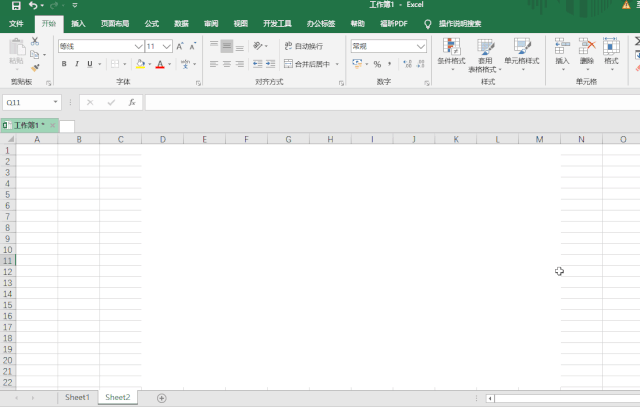Click 合并后居中 merge and center
This screenshot has height=407, width=640.
coord(307,64)
